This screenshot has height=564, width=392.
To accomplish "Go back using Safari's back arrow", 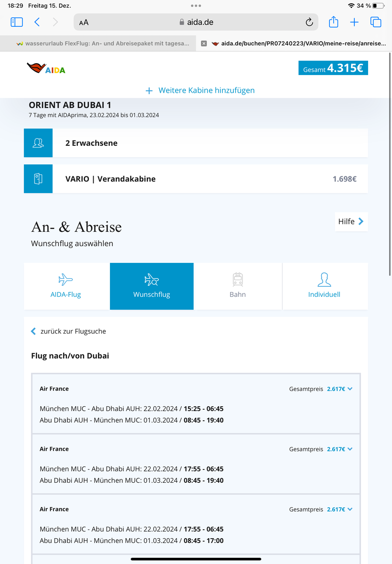I will point(37,22).
